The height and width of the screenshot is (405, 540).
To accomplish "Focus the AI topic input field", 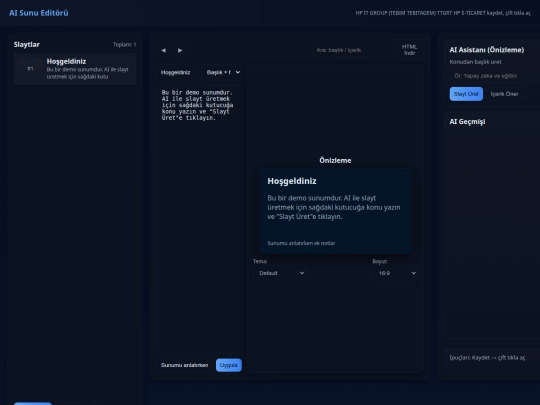I will pos(495,76).
